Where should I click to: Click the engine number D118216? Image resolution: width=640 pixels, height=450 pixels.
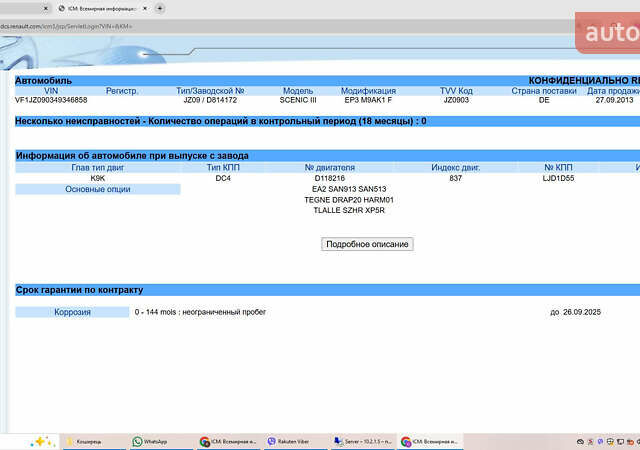tap(329, 178)
